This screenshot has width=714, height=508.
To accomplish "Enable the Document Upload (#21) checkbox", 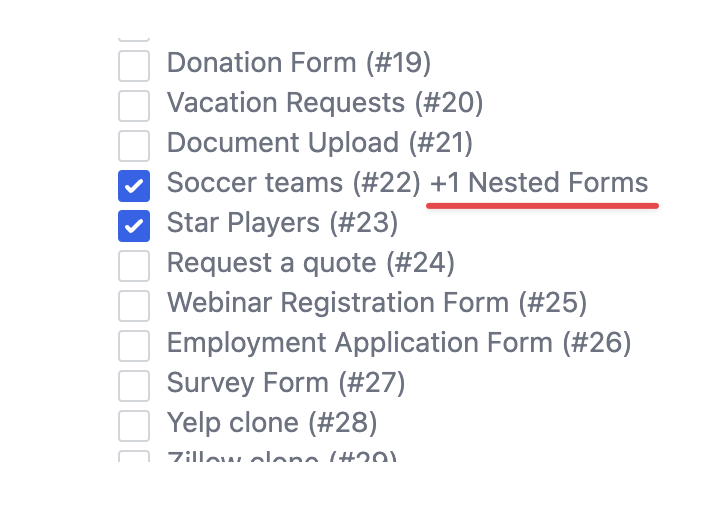I will (x=134, y=145).
